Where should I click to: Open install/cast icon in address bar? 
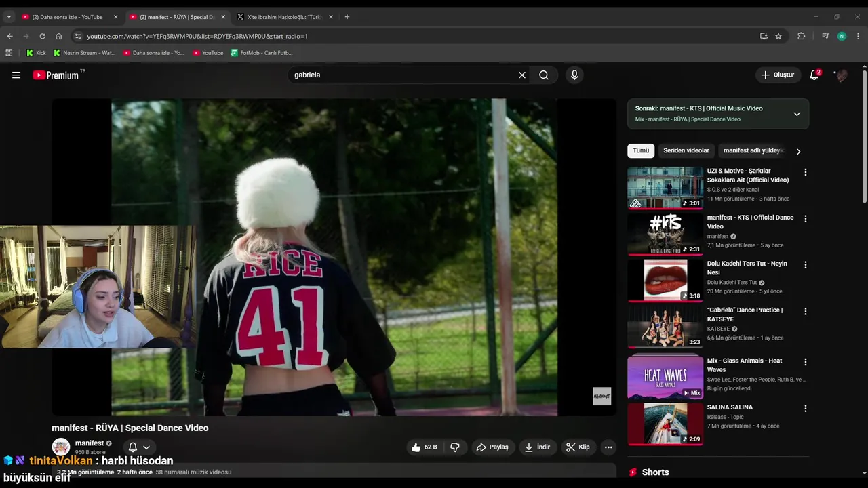click(x=764, y=36)
